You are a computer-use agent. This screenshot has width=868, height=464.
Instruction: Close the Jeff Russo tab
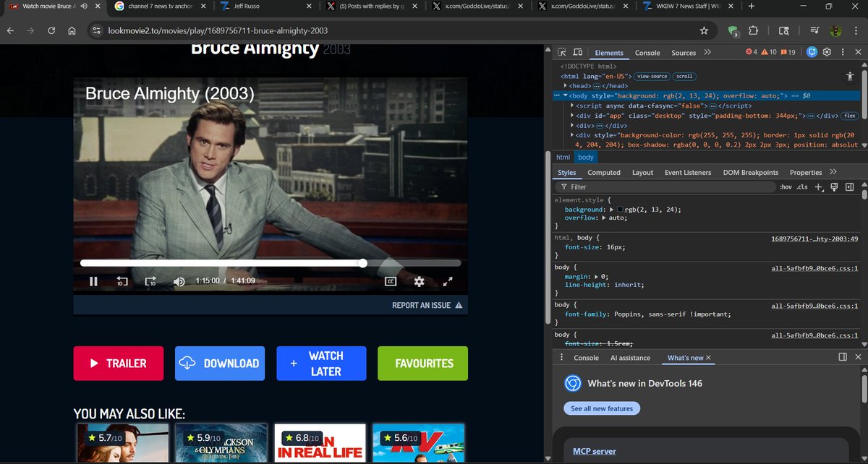point(310,7)
